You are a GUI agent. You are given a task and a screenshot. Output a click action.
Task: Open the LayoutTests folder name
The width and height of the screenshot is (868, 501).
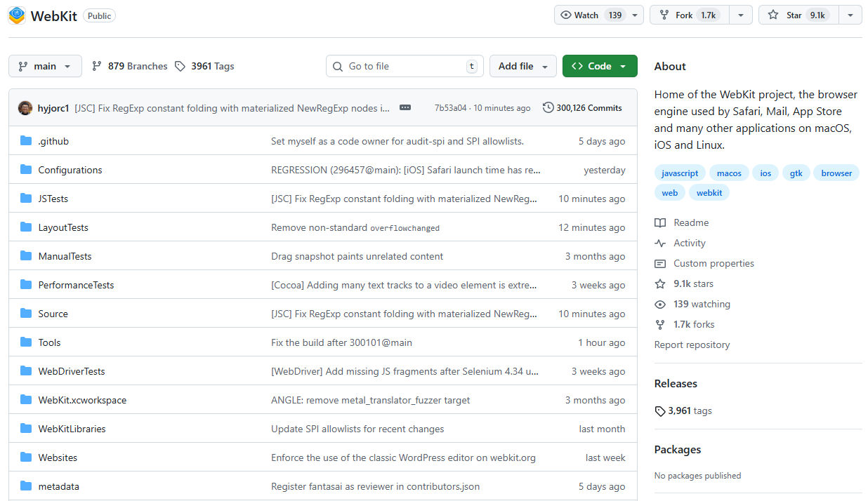click(63, 227)
